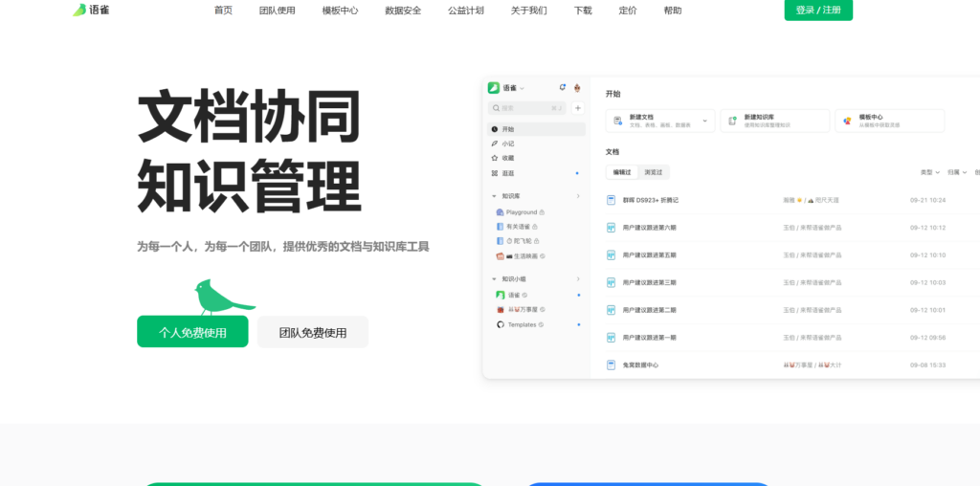The image size is (980, 486).
Task: Click the 生活映画 knowledge base icon
Action: click(500, 256)
